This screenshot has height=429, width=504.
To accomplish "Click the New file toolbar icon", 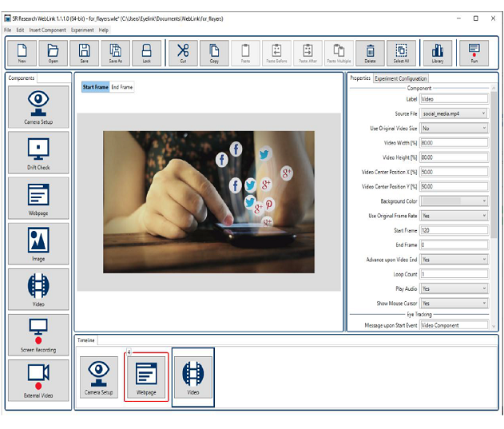I will point(22,53).
